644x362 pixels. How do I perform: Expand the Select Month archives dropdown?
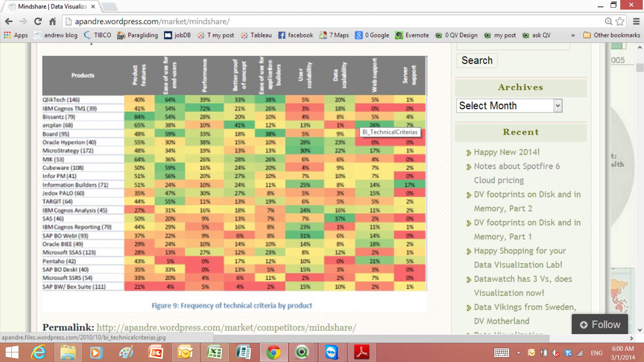(509, 106)
